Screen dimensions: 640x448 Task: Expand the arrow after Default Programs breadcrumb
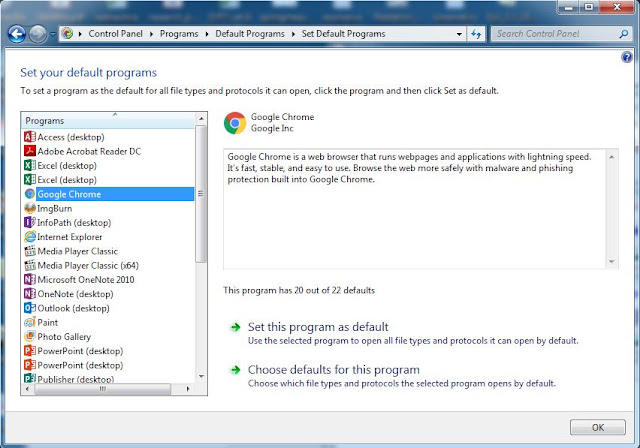[x=293, y=34]
